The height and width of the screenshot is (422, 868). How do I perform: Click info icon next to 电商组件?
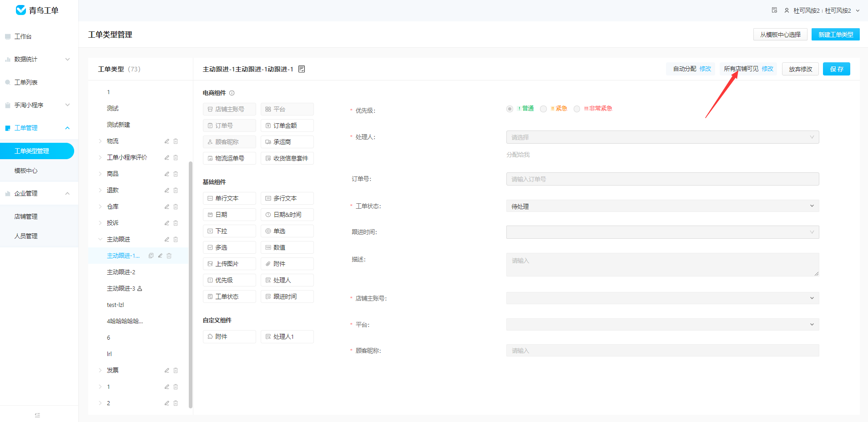232,93
